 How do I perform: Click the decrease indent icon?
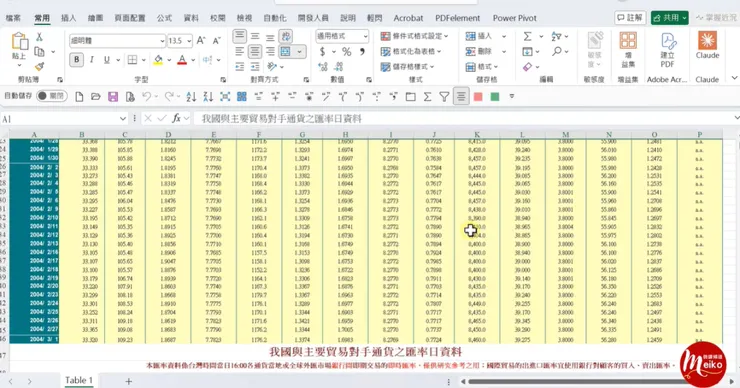click(x=240, y=67)
